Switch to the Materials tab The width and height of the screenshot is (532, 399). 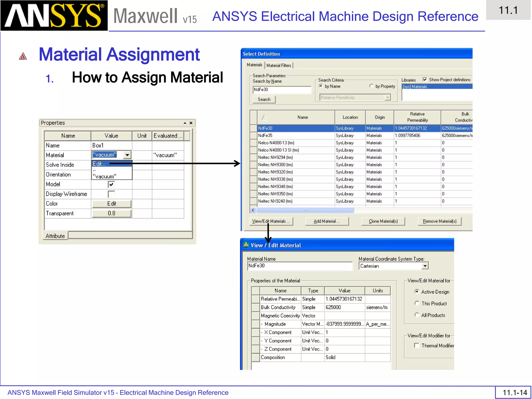pyautogui.click(x=254, y=65)
